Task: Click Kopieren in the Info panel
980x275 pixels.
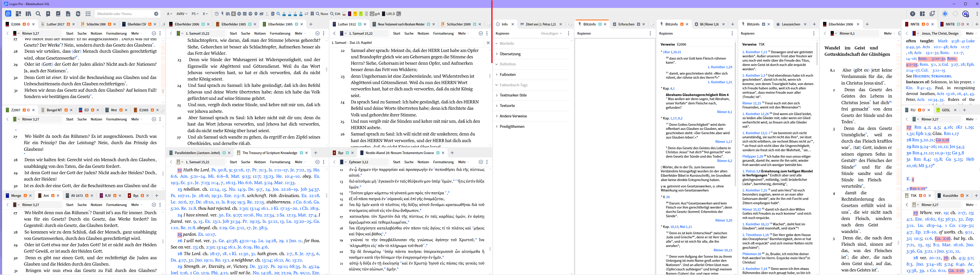Action: (x=502, y=33)
